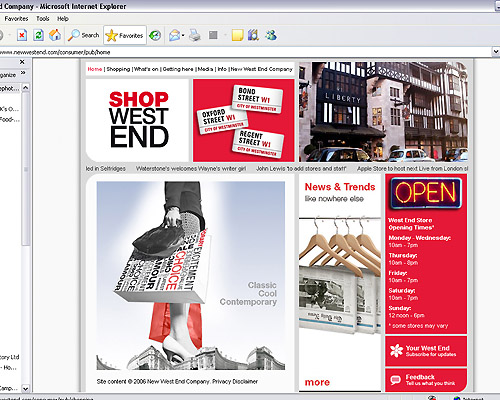Open the Info navigation link

(222, 69)
